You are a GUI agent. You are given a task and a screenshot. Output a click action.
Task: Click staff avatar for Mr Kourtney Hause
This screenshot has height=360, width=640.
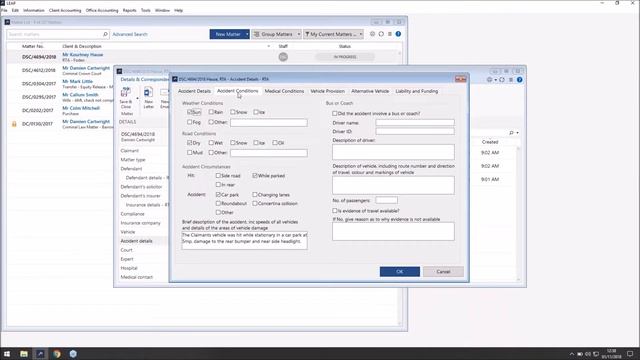pyautogui.click(x=283, y=57)
